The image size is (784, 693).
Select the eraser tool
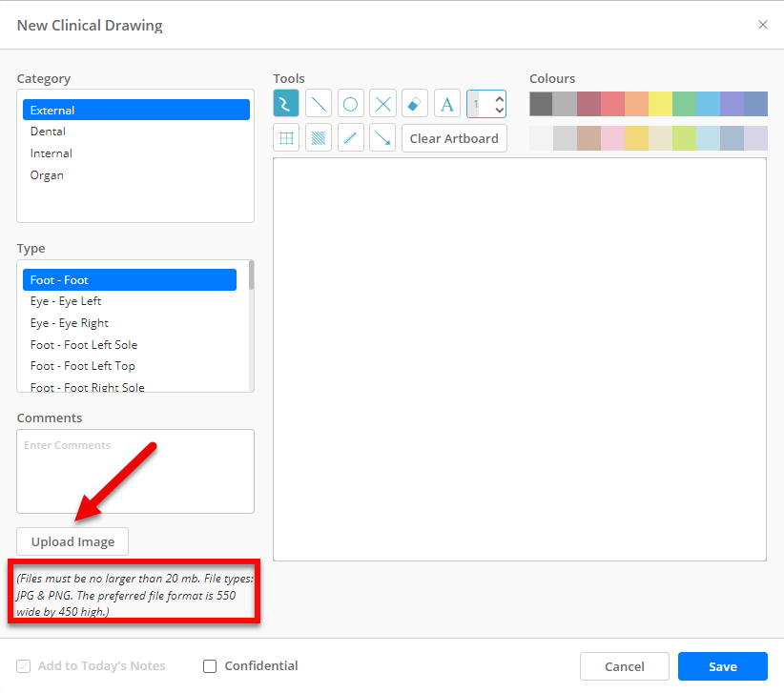(x=415, y=104)
